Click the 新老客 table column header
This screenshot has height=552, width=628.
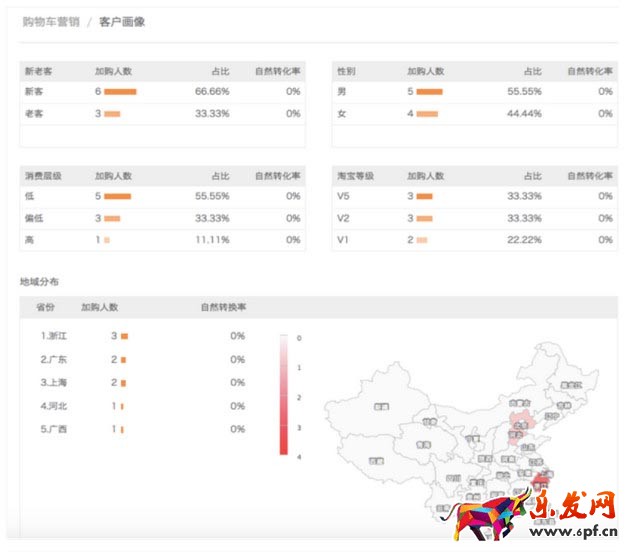(x=38, y=72)
